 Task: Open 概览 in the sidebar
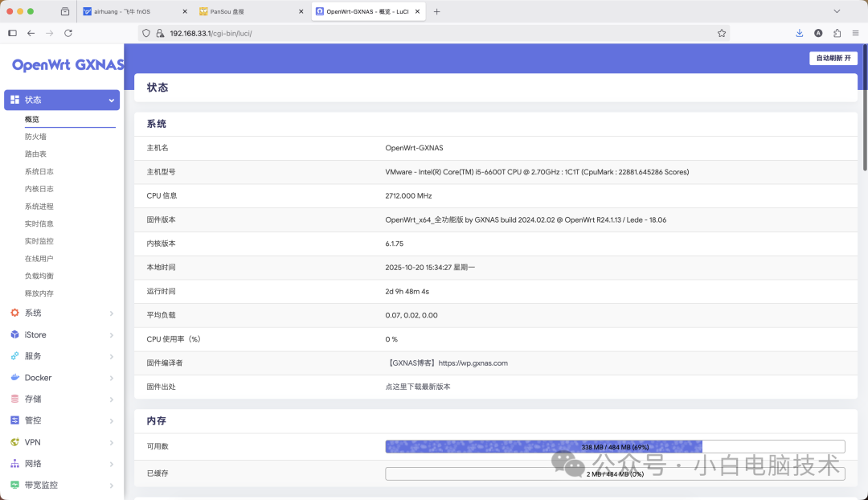click(x=32, y=119)
